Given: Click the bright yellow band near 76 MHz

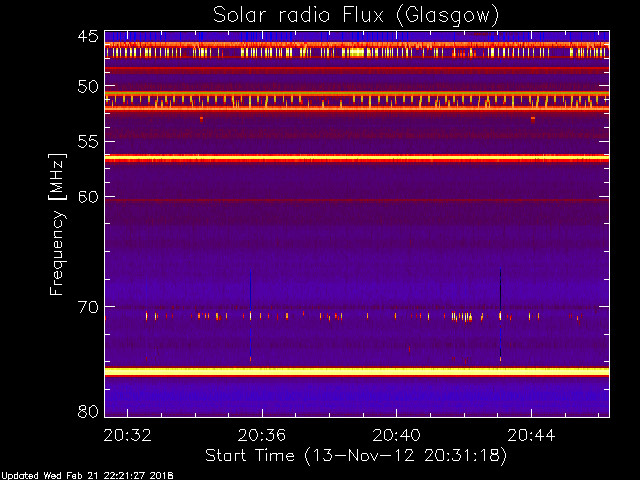Looking at the screenshot, I should click(357, 371).
